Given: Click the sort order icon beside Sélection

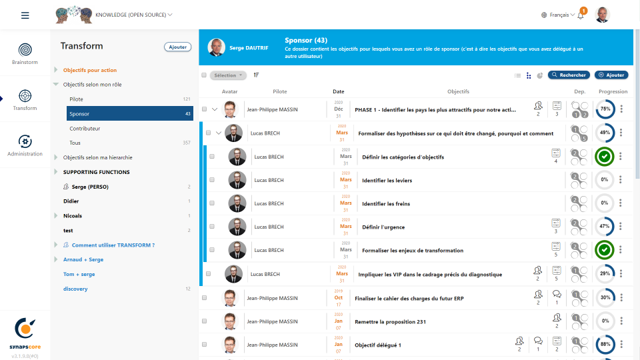Looking at the screenshot, I should (x=256, y=75).
